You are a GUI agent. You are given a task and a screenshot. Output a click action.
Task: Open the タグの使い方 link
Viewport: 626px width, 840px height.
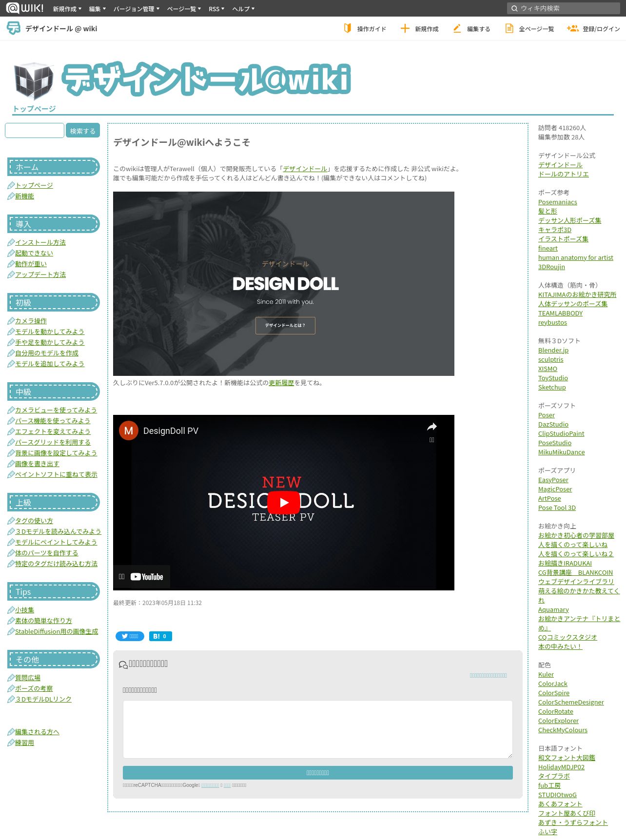point(34,521)
